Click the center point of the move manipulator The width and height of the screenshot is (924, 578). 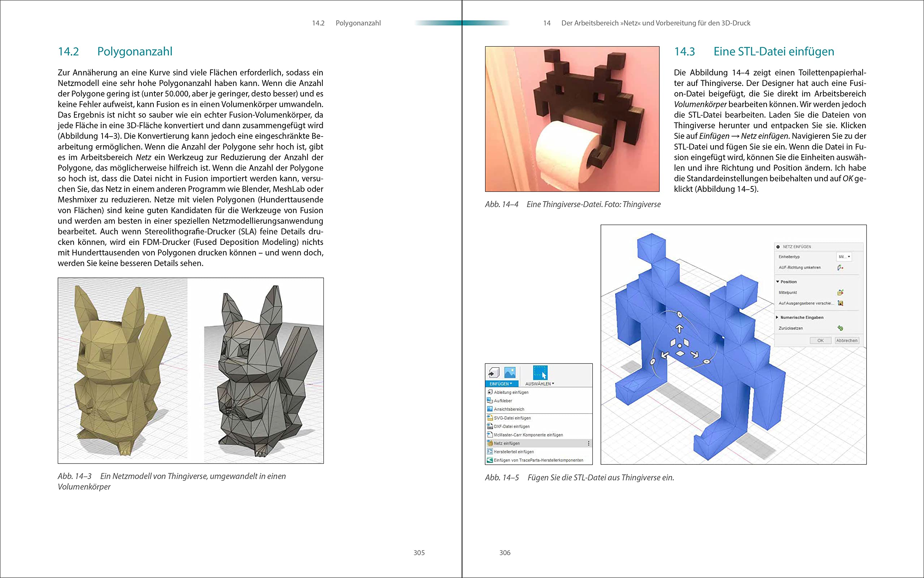point(680,346)
